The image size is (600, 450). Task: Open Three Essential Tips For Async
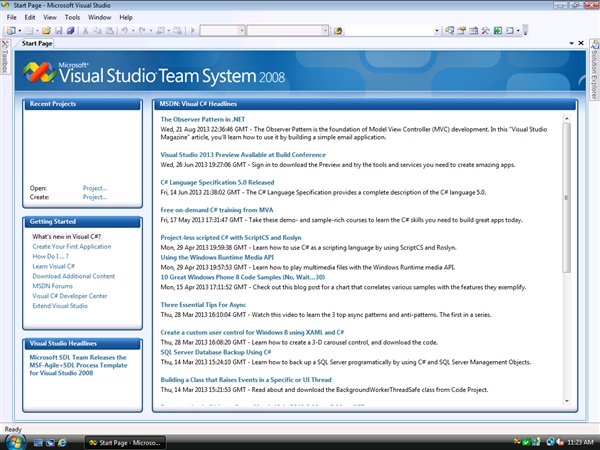(203, 305)
